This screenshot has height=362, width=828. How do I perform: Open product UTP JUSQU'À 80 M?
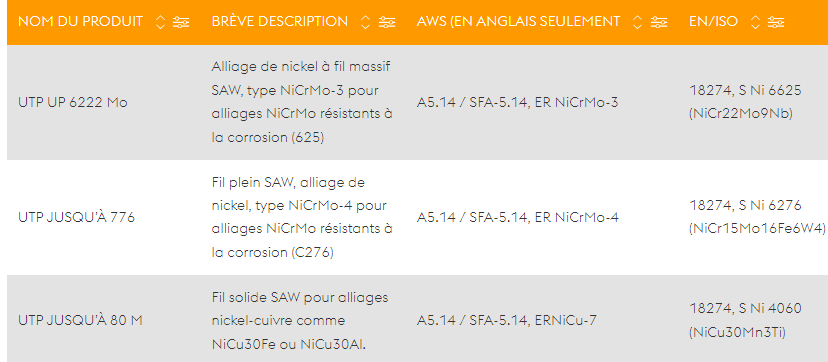(x=80, y=320)
